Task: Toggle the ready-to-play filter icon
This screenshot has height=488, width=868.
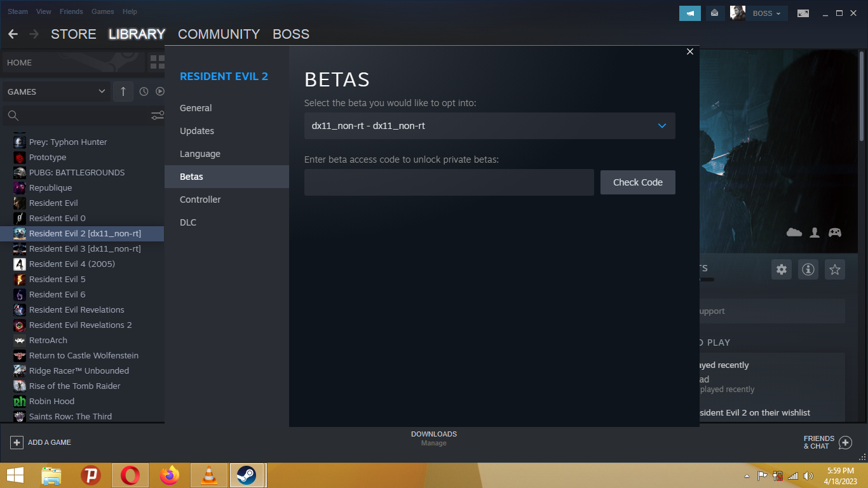Action: tap(159, 91)
